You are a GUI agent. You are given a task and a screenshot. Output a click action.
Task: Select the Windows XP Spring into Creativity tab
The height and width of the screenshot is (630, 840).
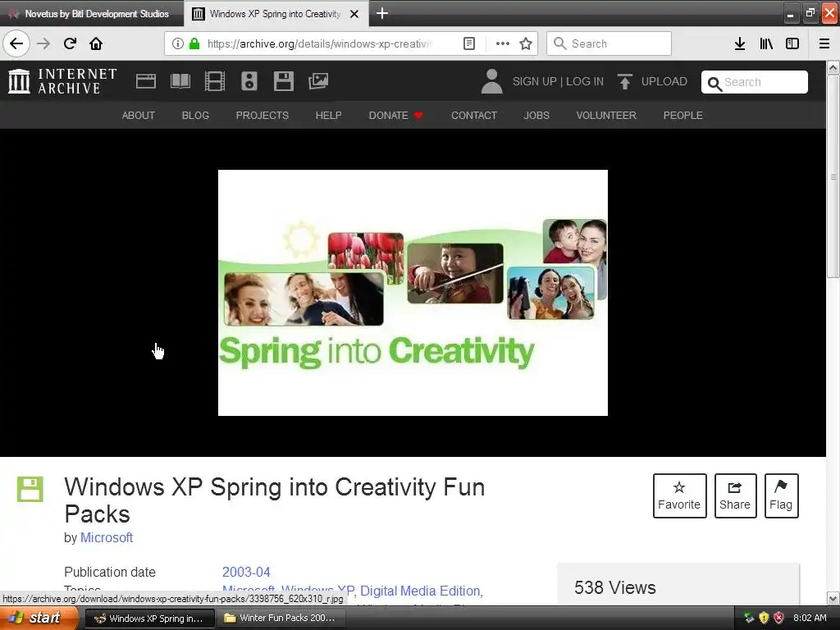pos(274,14)
